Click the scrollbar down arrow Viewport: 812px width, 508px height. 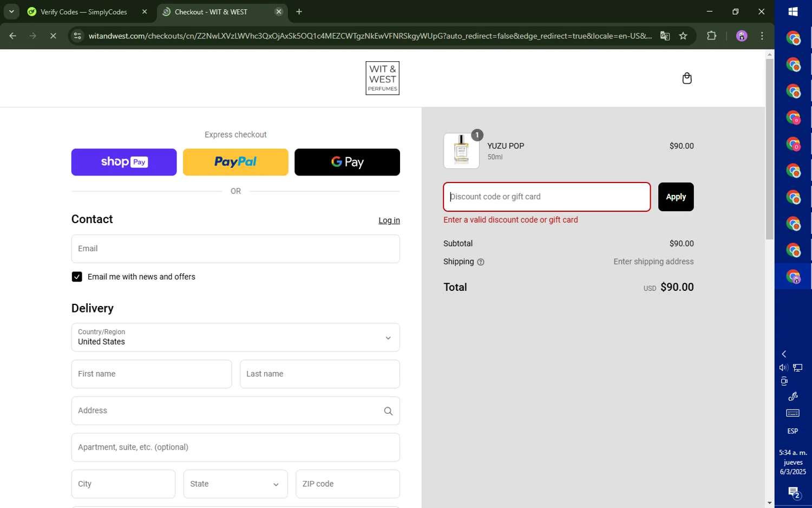coord(769,503)
